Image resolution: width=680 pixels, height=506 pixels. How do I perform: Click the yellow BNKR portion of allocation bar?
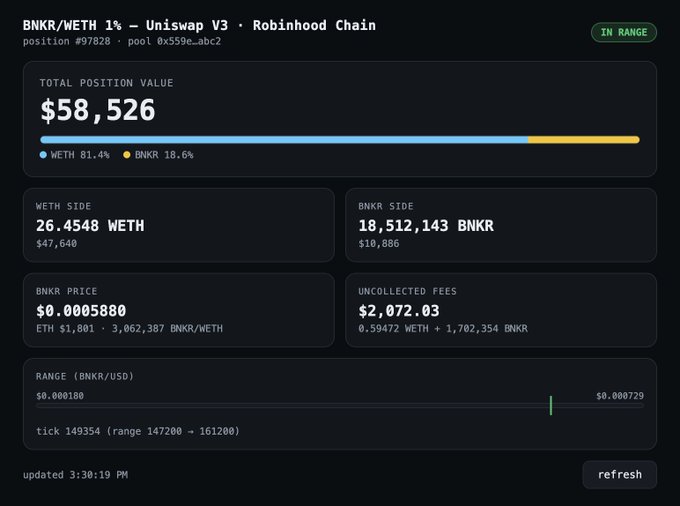[x=584, y=140]
